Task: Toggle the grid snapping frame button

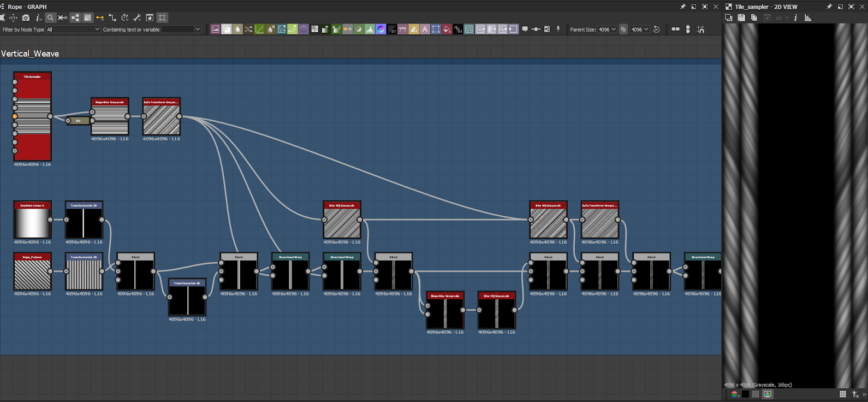Action: pos(162,17)
